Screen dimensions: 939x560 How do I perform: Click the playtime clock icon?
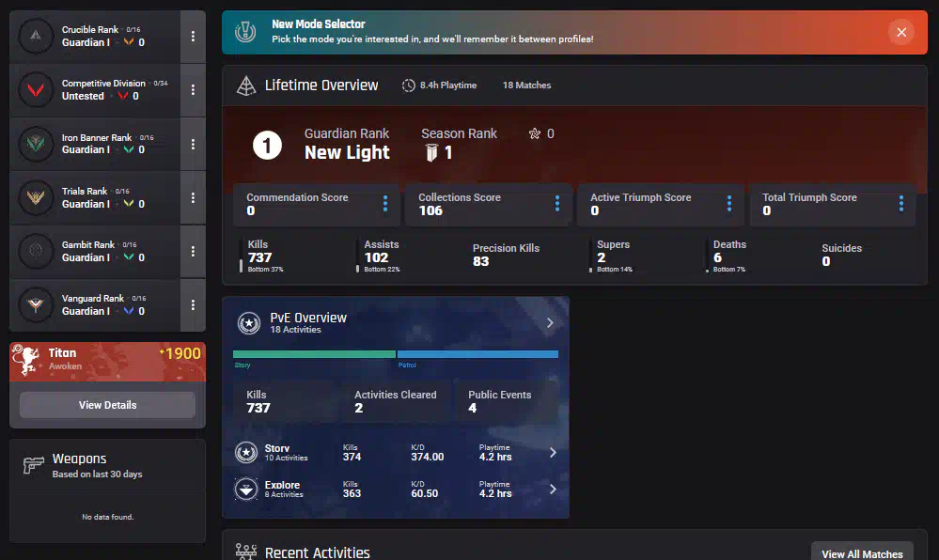(x=409, y=86)
